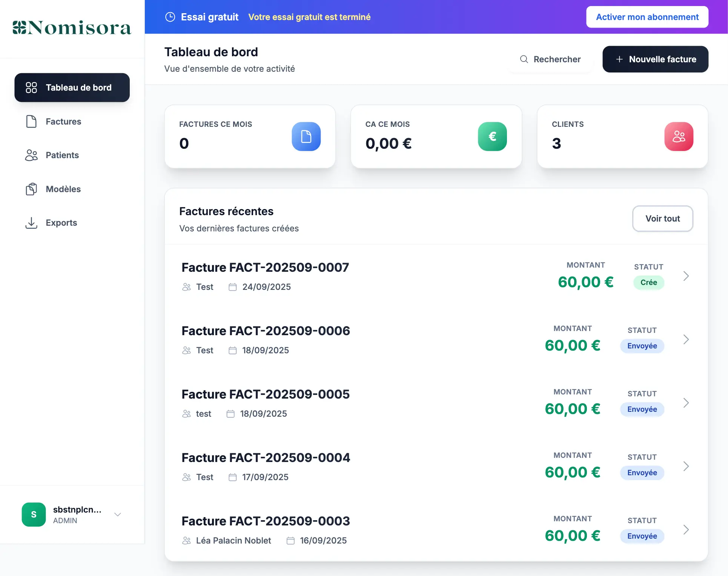
Task: Click the Nomisora logo
Action: [72, 28]
